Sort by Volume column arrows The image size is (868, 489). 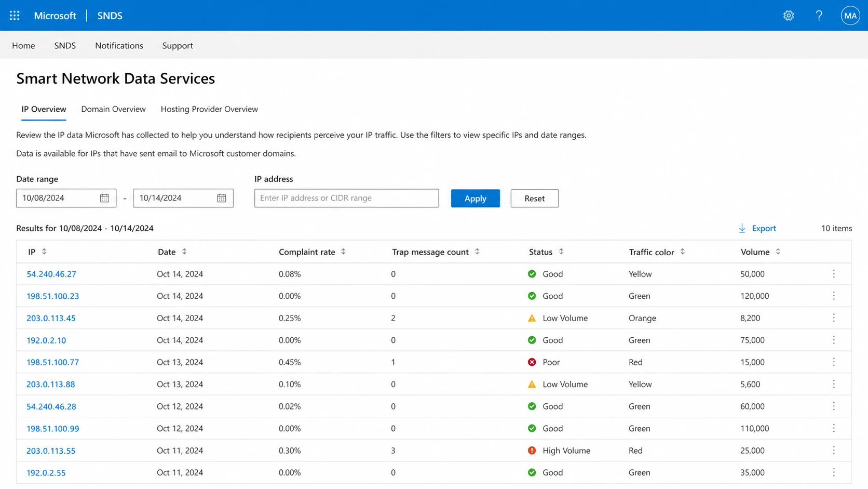(778, 252)
